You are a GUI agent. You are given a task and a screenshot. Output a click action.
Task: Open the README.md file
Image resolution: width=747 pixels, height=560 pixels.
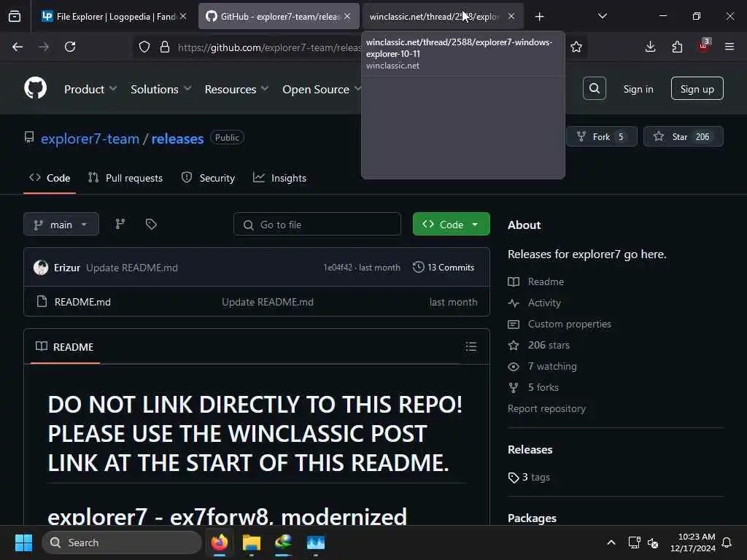82,302
